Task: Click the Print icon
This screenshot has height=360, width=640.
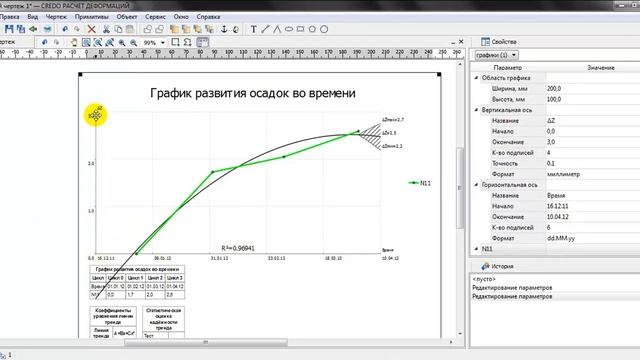Action: [x=47, y=29]
